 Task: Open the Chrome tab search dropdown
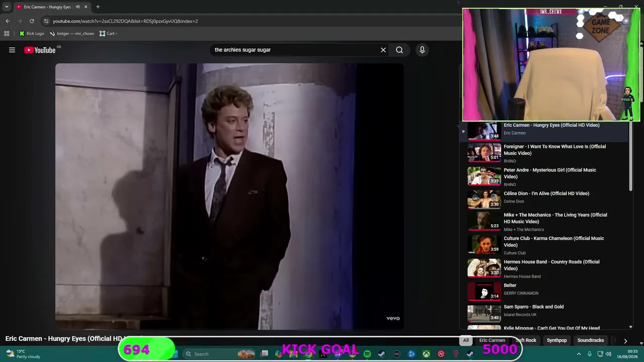(x=7, y=7)
